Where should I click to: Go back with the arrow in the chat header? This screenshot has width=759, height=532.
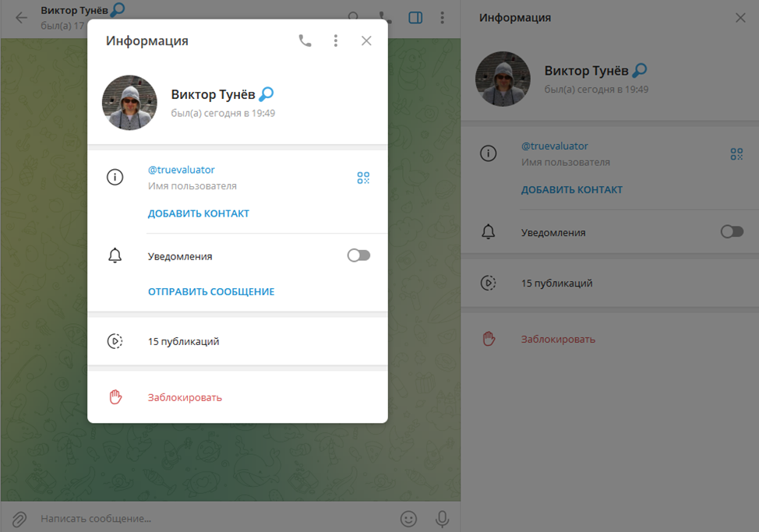point(21,18)
